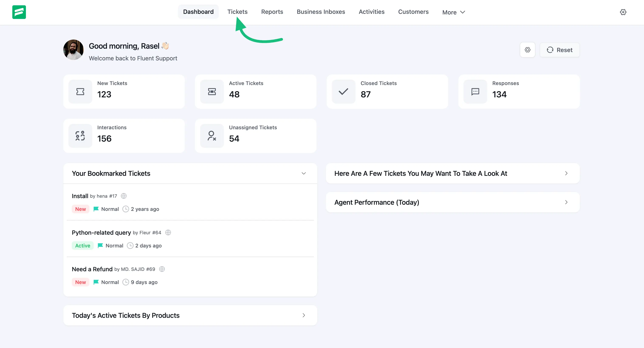Click Rasel's profile avatar
This screenshot has height=348, width=644.
click(x=73, y=50)
